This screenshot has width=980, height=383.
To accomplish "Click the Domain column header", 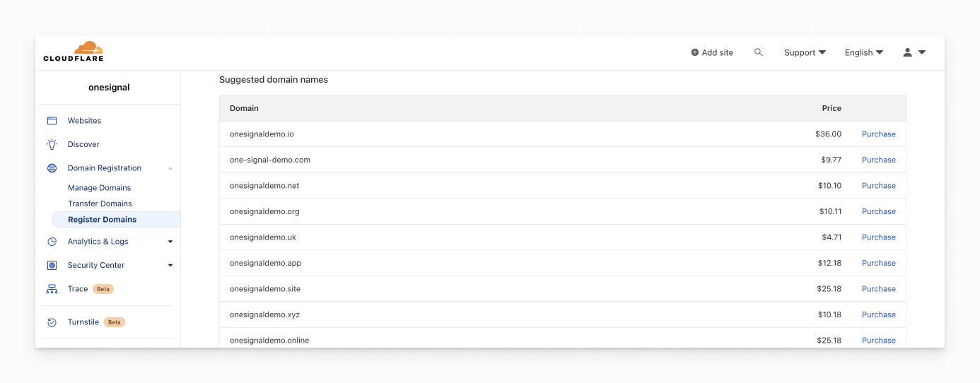I will 244,108.
